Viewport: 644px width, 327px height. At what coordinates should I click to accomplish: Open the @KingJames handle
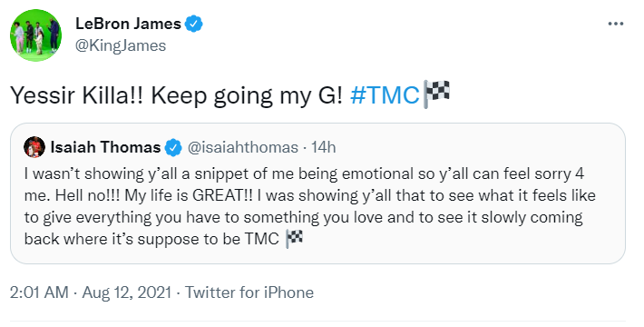click(121, 45)
